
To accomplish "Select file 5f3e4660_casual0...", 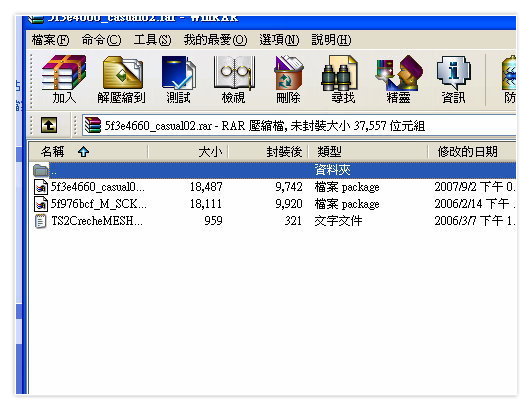I will (98, 187).
